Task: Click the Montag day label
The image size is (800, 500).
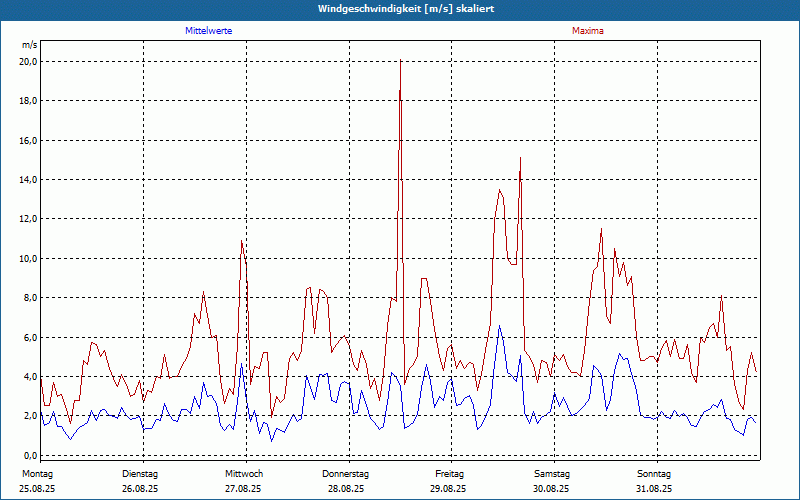Action: 37,473
